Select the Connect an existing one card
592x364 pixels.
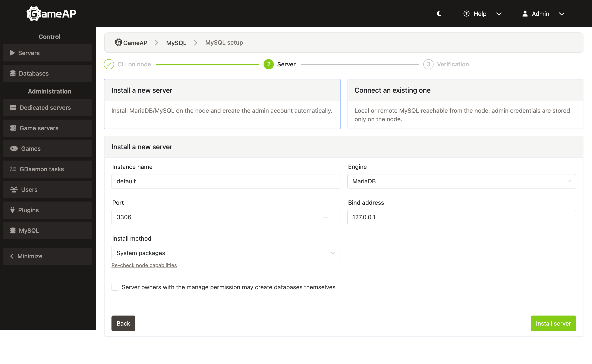(465, 104)
